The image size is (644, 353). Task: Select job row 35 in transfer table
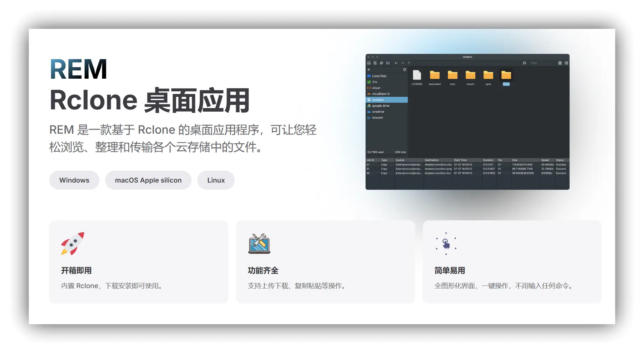click(x=467, y=173)
